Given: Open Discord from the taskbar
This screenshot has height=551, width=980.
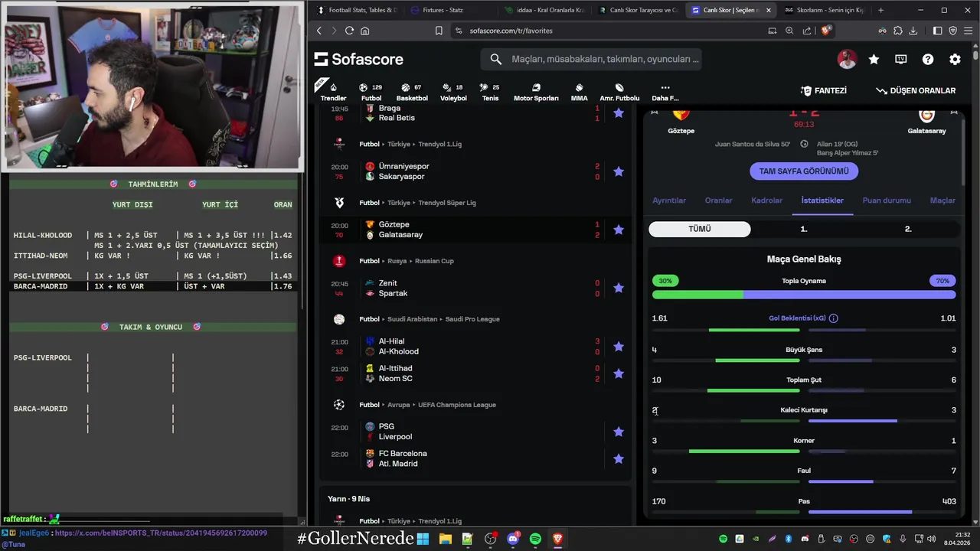Looking at the screenshot, I should pyautogui.click(x=513, y=539).
